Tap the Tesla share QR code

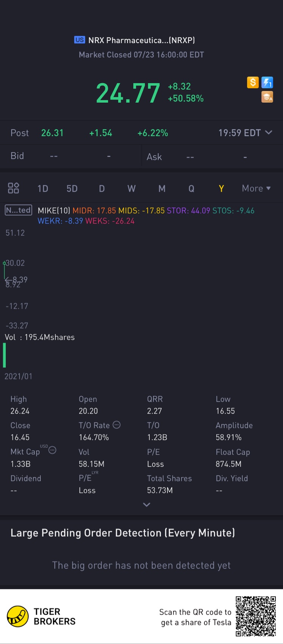coord(255,616)
